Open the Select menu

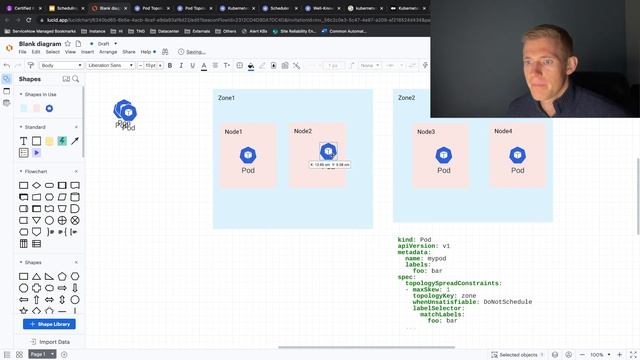(52, 52)
